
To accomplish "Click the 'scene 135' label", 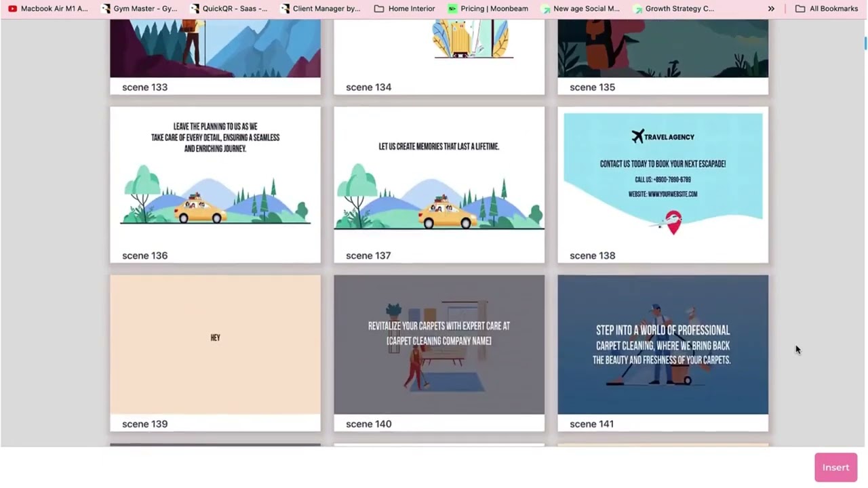I will tap(592, 87).
